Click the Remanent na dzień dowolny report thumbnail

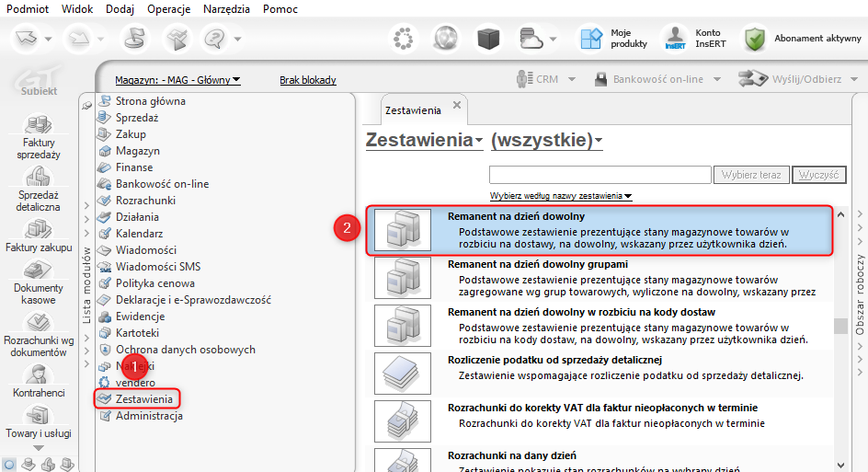point(403,230)
